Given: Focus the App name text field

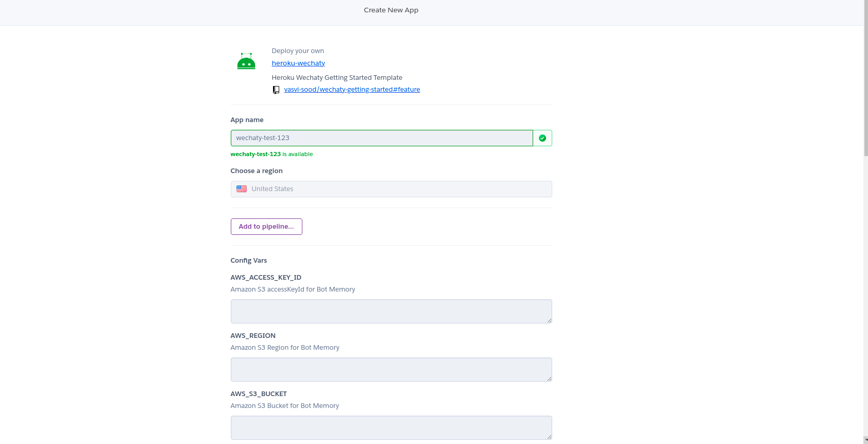Looking at the screenshot, I should click(x=381, y=138).
